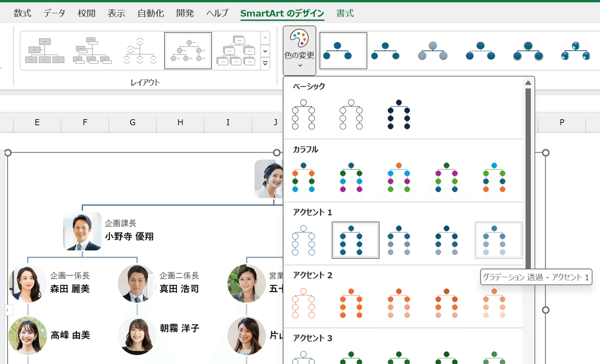Click 高峰 由美 circular photo
The height and width of the screenshot is (364, 600).
(28, 336)
